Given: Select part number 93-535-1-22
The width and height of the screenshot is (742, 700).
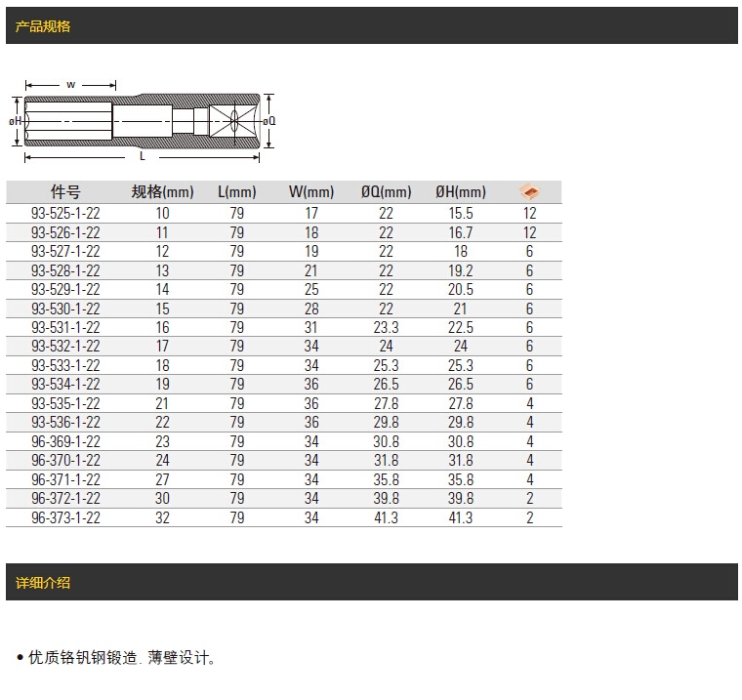Looking at the screenshot, I should [65, 403].
